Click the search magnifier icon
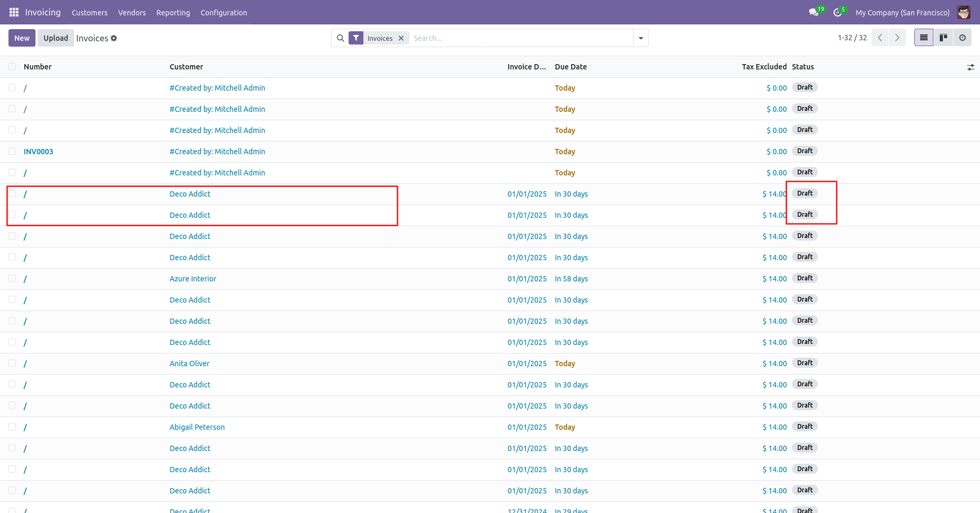The image size is (980, 513). 341,38
